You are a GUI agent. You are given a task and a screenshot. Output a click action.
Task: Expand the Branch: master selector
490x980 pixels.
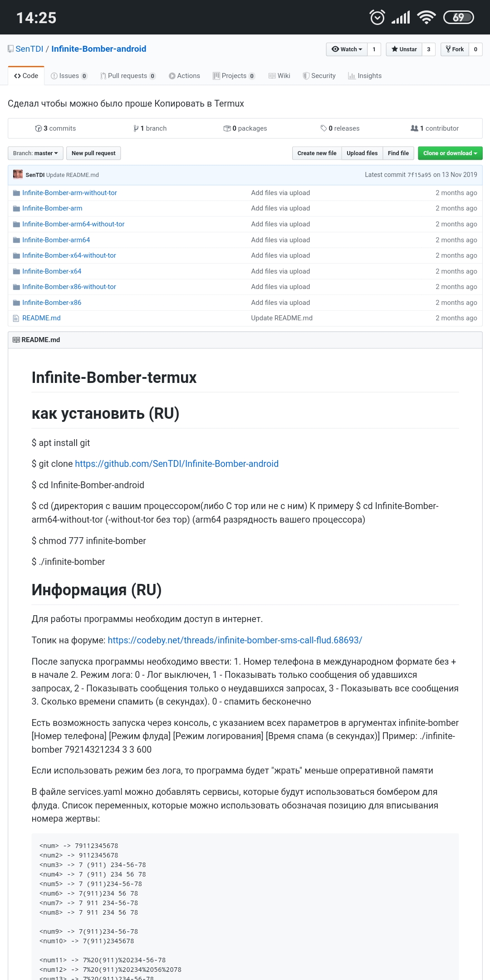35,153
